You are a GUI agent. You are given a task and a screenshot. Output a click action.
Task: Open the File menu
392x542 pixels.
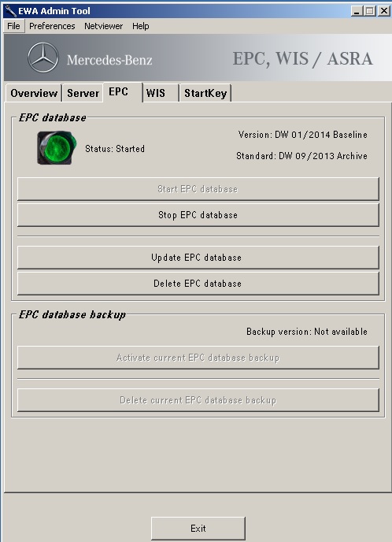pos(14,26)
